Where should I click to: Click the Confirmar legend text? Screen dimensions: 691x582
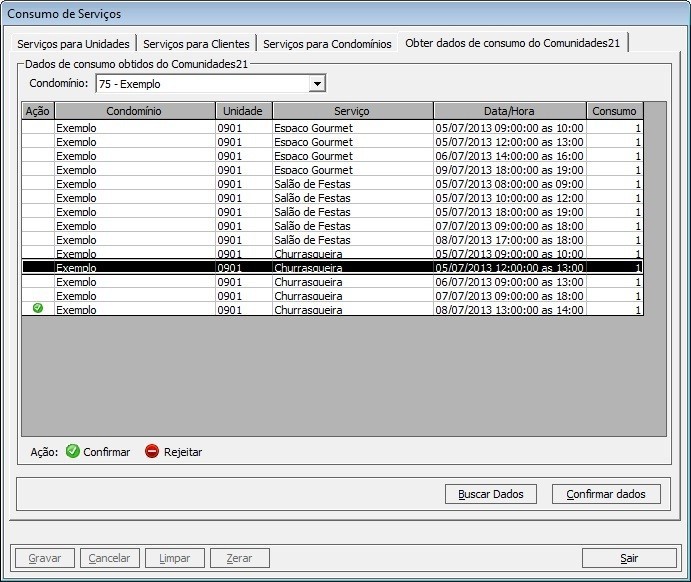(x=107, y=452)
